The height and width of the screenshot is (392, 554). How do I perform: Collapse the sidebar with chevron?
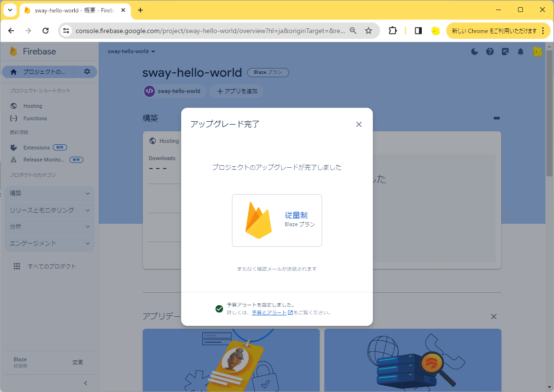[85, 383]
